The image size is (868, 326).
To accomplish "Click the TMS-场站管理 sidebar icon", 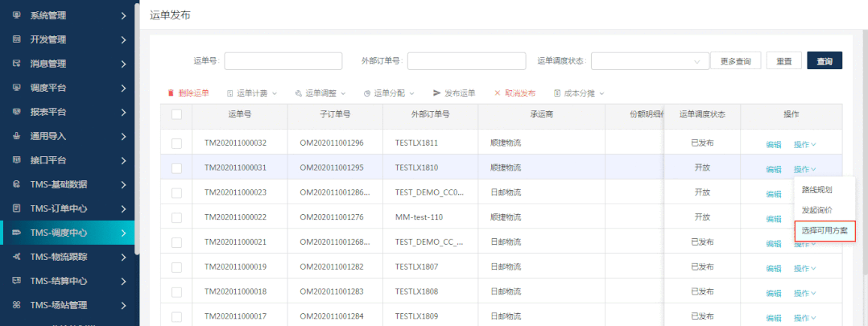I will tap(16, 305).
